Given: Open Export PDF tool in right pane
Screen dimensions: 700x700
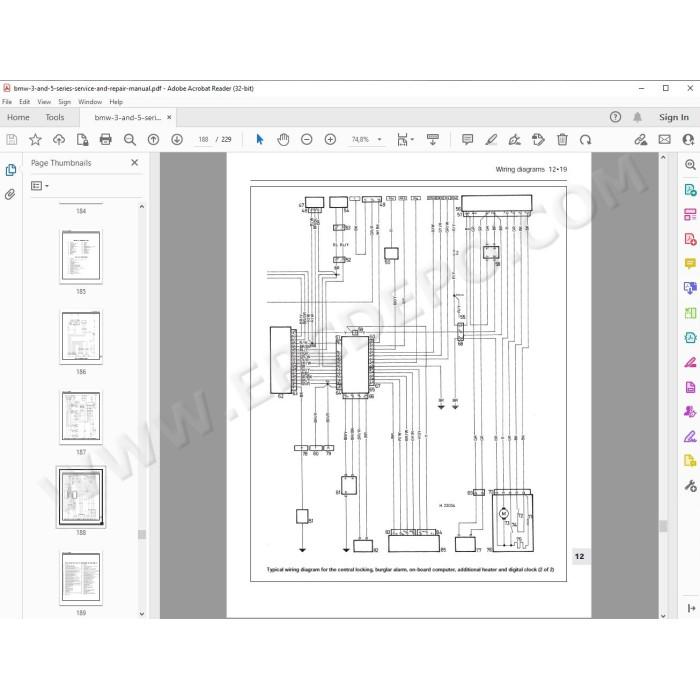Looking at the screenshot, I should click(690, 190).
